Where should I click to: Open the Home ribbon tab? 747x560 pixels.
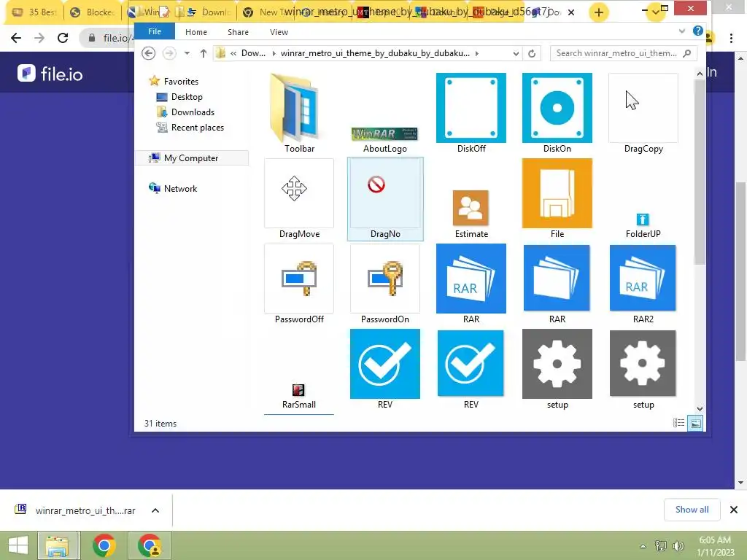[x=196, y=32]
